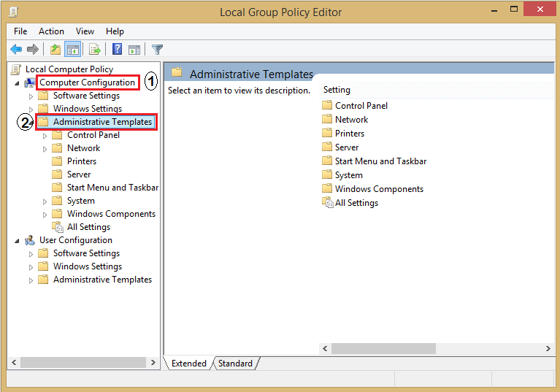The height and width of the screenshot is (392, 560).
Task: Click Printers folder icon in right pane
Action: pyautogui.click(x=327, y=133)
